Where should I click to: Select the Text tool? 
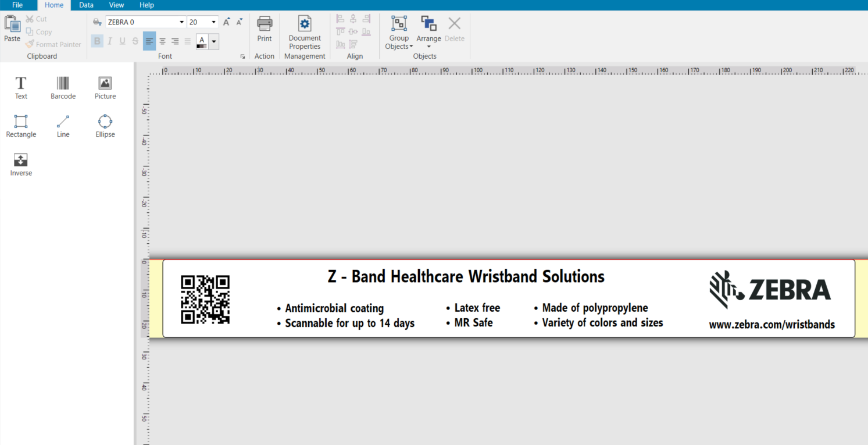click(20, 87)
